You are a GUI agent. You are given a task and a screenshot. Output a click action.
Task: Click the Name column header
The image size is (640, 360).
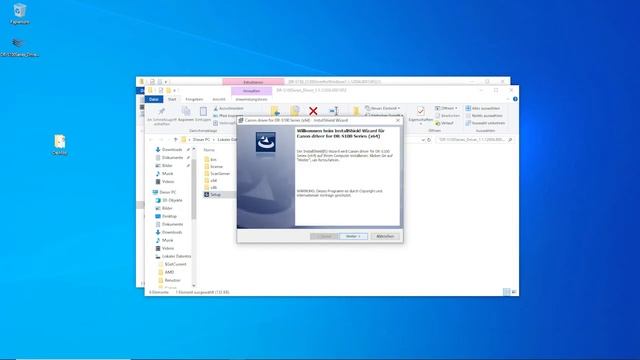pyautogui.click(x=209, y=150)
